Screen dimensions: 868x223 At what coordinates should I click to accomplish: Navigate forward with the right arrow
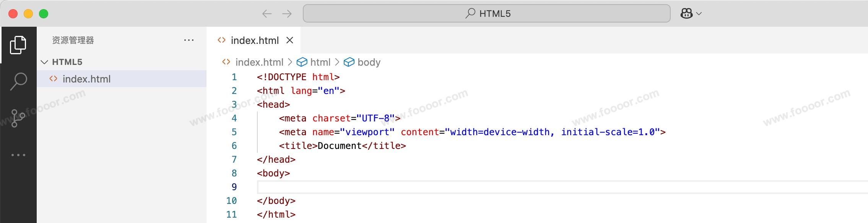(x=287, y=14)
